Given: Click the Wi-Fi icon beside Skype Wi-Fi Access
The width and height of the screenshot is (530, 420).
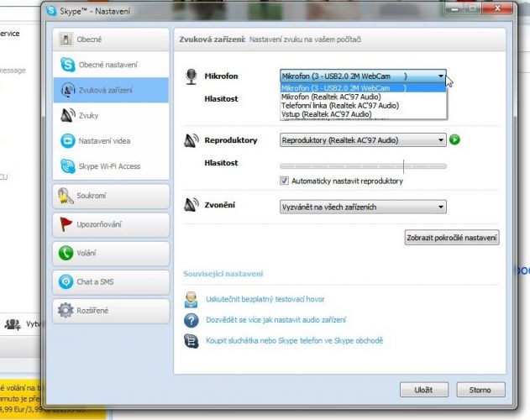Looking at the screenshot, I should 67,166.
